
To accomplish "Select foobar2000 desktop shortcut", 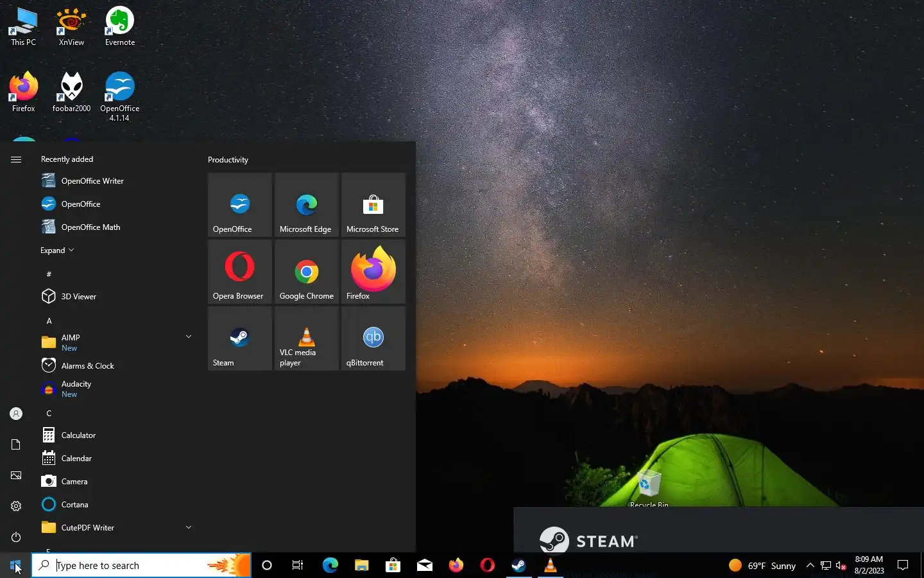I will tap(71, 92).
